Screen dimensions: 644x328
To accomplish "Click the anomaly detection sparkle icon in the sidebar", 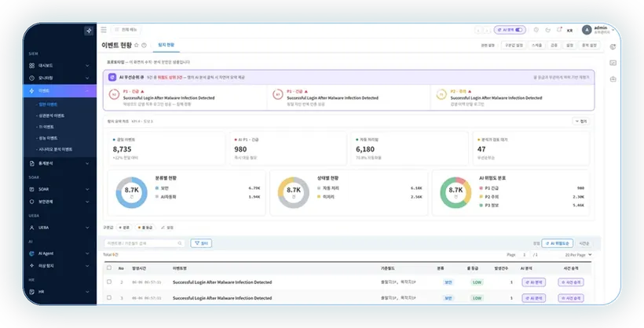I will (31, 265).
